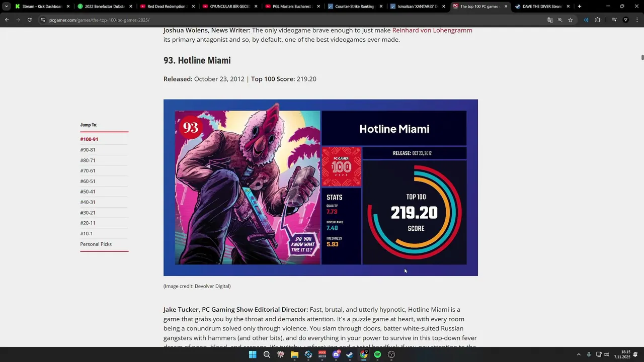Switch to the DAVE THE DIVER Steam tab

pyautogui.click(x=542, y=7)
